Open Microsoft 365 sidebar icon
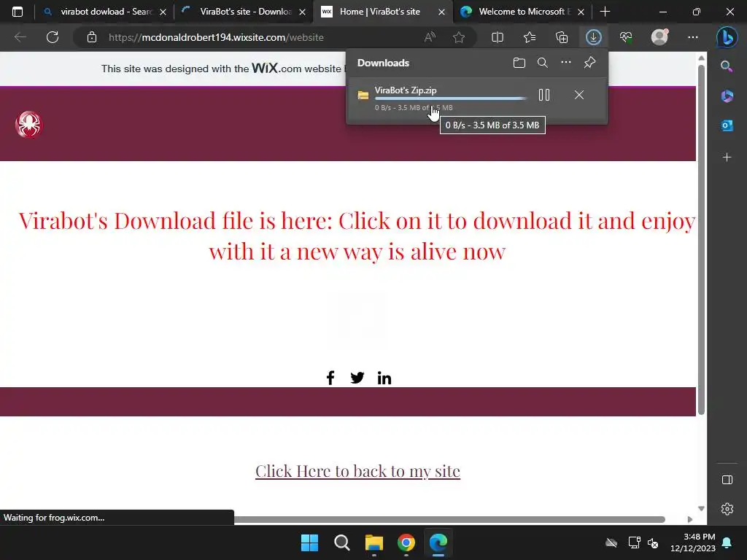 727,96
